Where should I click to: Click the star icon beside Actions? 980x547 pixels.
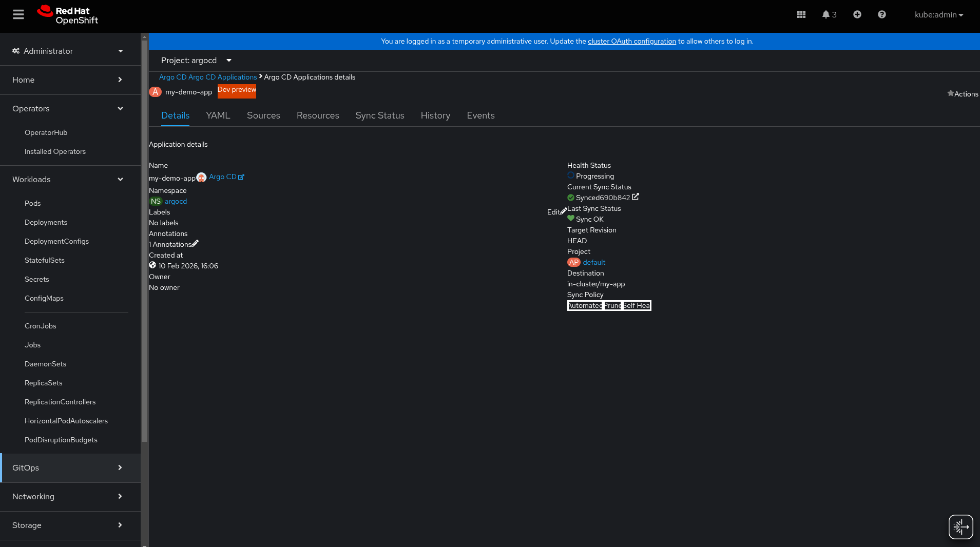pyautogui.click(x=950, y=93)
